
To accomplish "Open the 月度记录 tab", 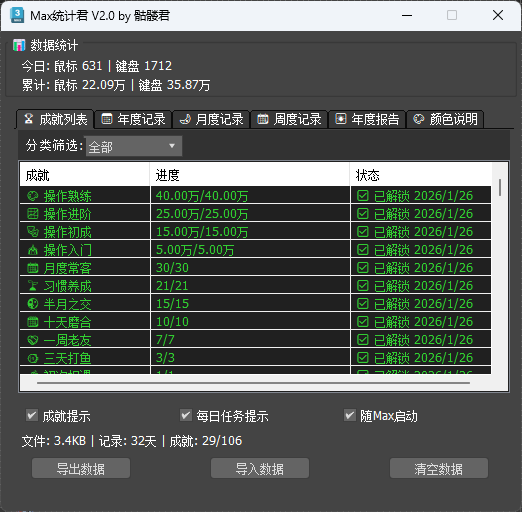I will [x=211, y=119].
